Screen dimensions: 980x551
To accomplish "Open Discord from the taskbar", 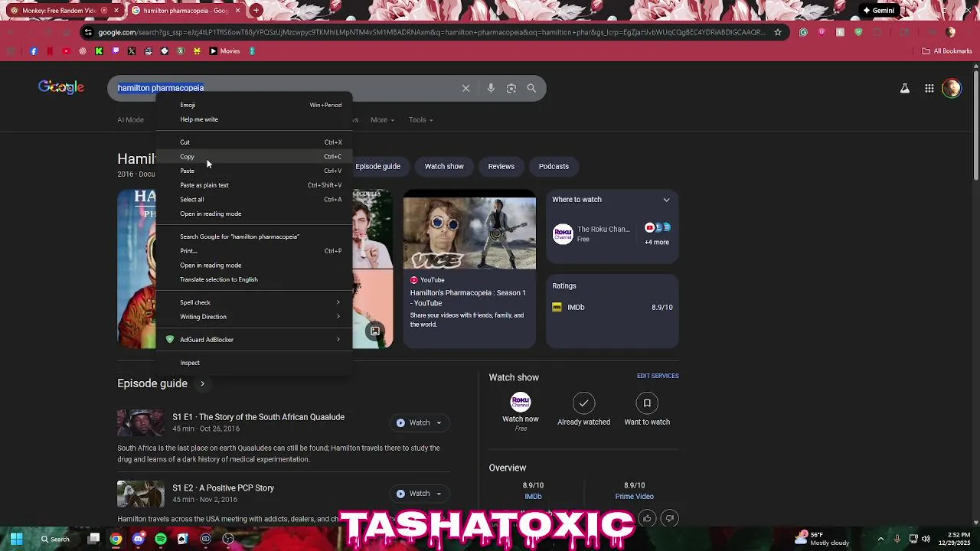I will point(138,539).
